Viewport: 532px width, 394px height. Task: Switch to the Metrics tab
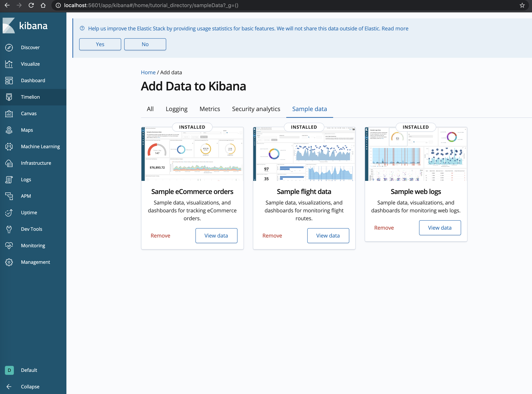pos(210,109)
